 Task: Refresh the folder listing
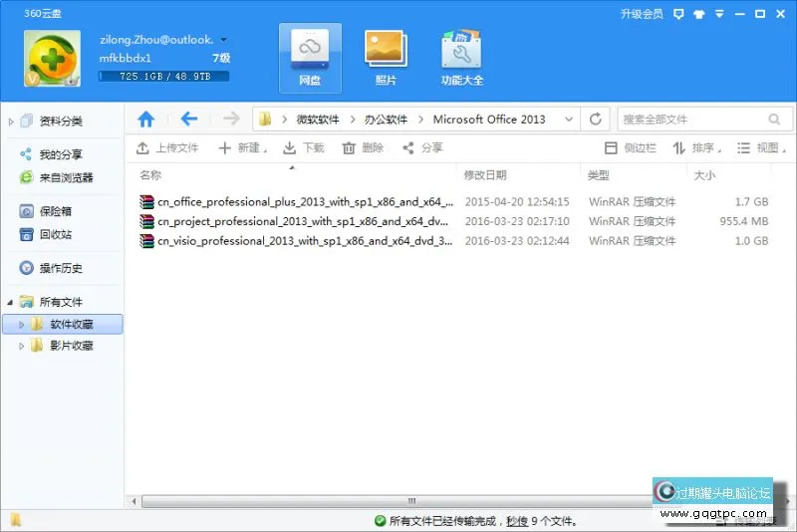596,120
